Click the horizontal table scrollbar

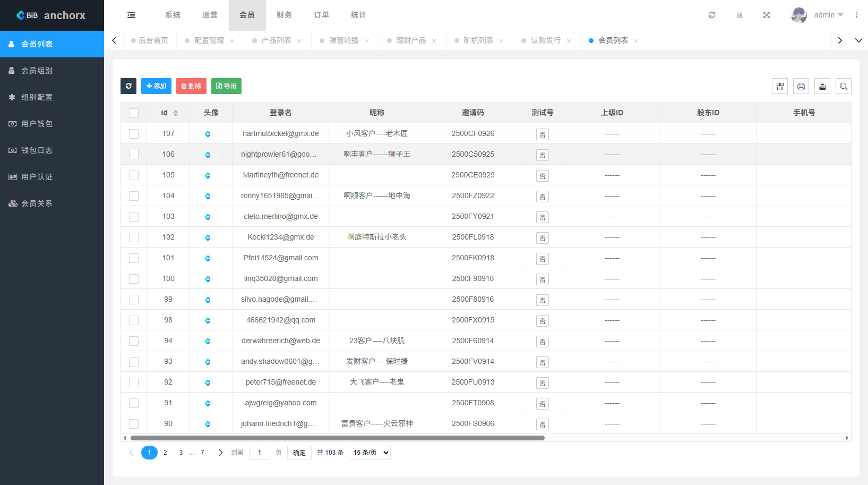click(338, 438)
